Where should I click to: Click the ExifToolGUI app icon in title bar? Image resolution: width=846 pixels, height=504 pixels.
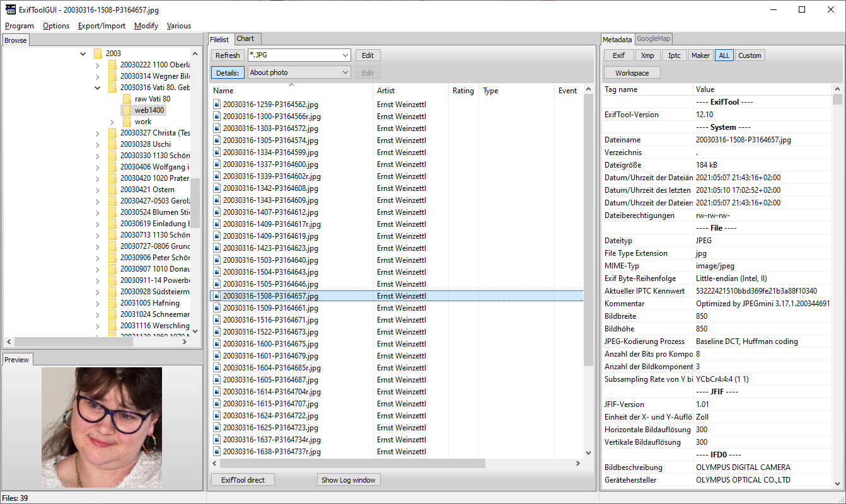(x=11, y=9)
